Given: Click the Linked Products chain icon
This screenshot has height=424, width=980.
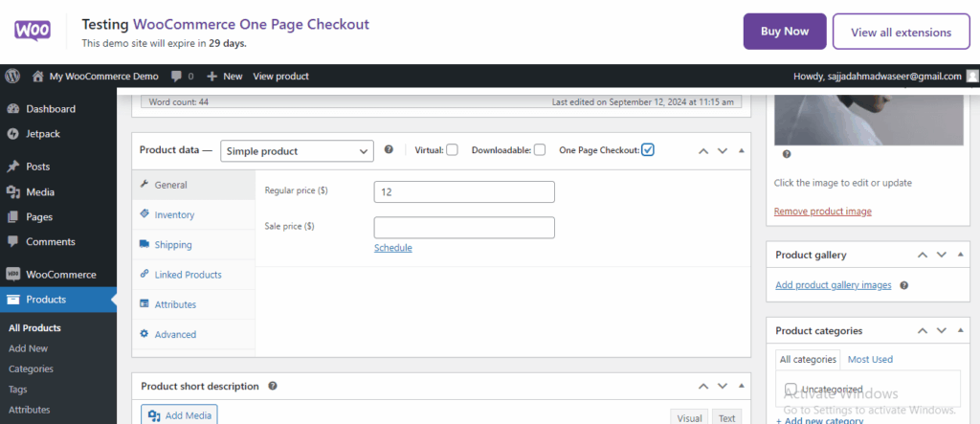Looking at the screenshot, I should [x=144, y=274].
